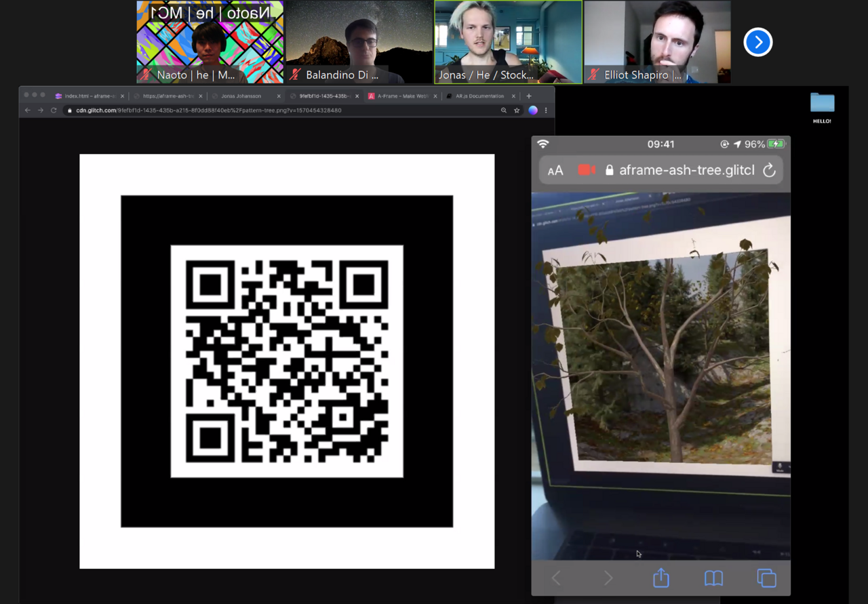Click the 09:41 clock on phone
This screenshot has width=868, height=604.
pyautogui.click(x=660, y=144)
